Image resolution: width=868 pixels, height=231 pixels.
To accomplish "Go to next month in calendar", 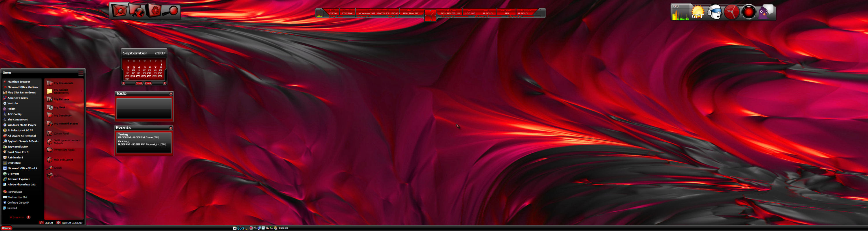I will 164,83.
